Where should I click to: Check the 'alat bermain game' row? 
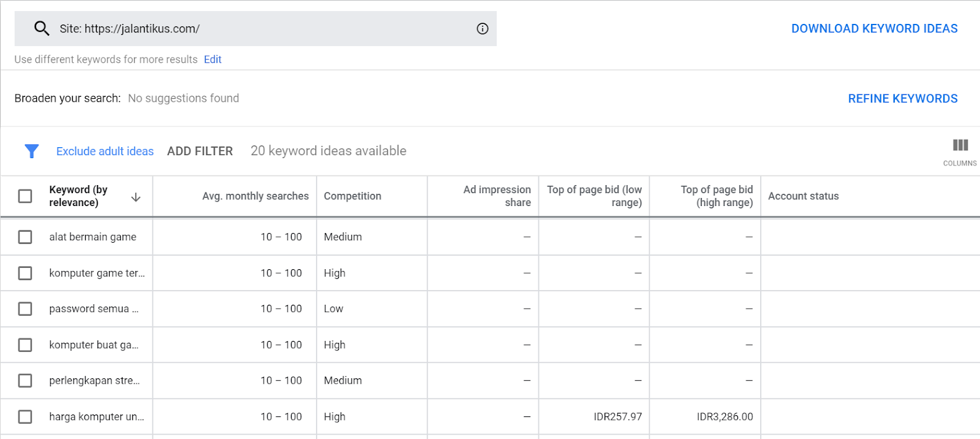(x=25, y=237)
